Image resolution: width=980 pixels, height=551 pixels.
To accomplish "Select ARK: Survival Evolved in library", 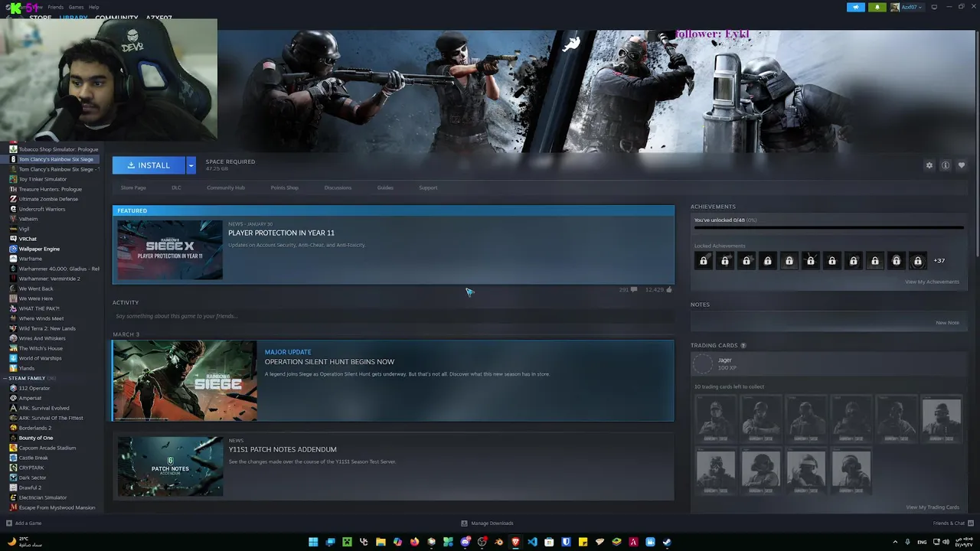I will (44, 408).
